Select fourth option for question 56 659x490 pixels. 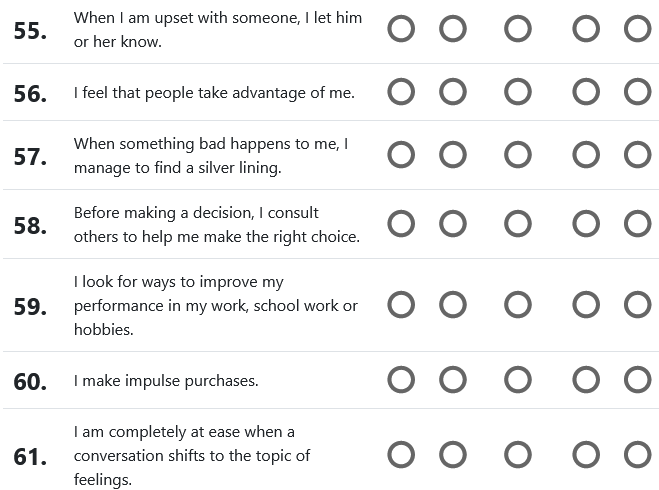coord(585,93)
